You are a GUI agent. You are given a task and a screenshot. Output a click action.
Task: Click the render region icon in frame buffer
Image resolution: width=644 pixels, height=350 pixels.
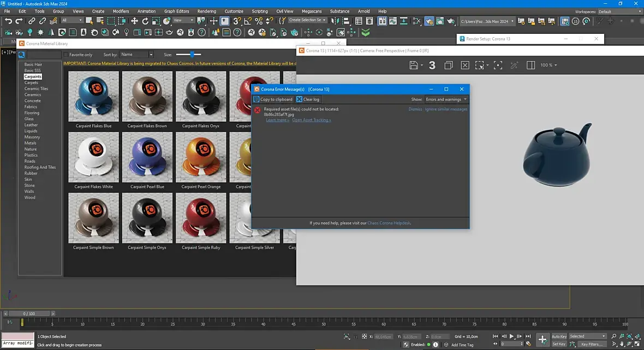point(479,65)
